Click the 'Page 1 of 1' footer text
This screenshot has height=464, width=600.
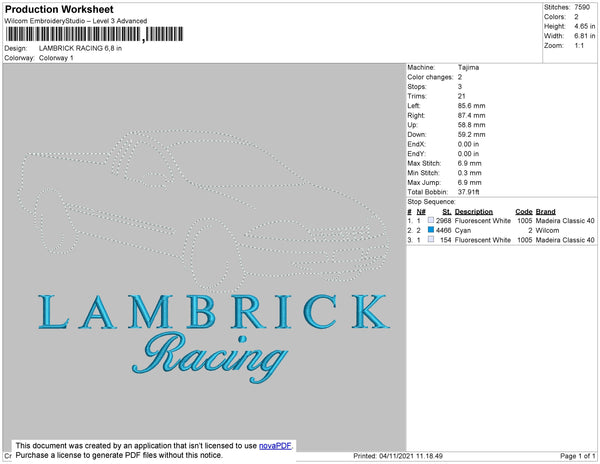pyautogui.click(x=577, y=456)
